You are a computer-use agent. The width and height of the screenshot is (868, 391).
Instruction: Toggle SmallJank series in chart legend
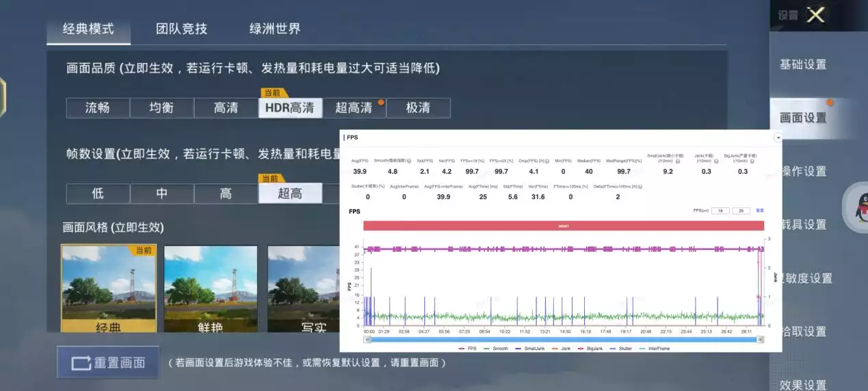coord(529,349)
